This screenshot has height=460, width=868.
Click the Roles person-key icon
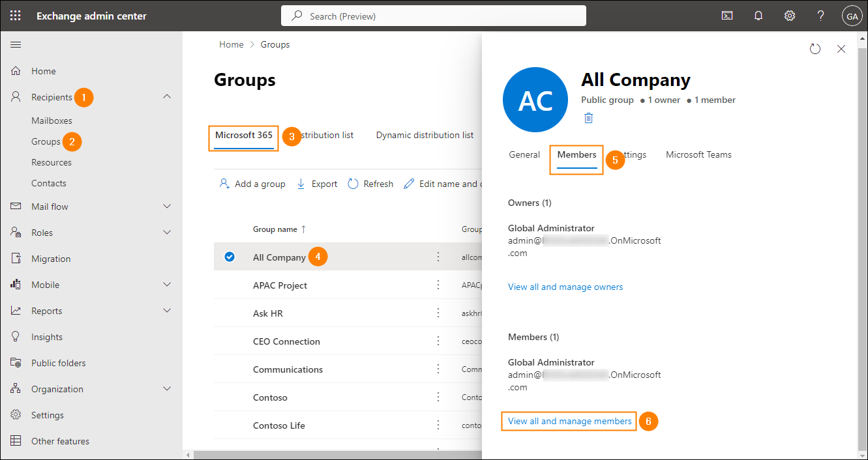pos(16,233)
